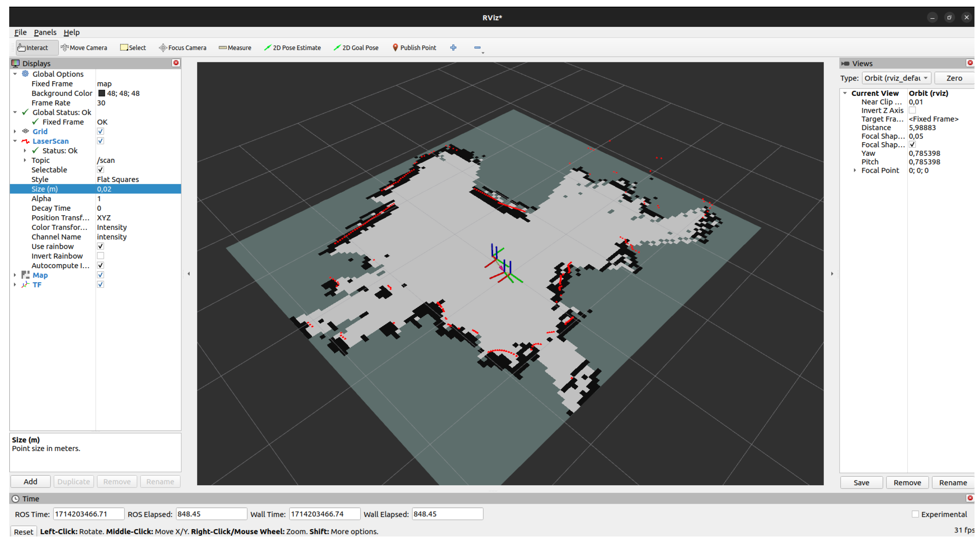Toggle the Invert Rainbow checkbox
The width and height of the screenshot is (980, 542).
(101, 256)
